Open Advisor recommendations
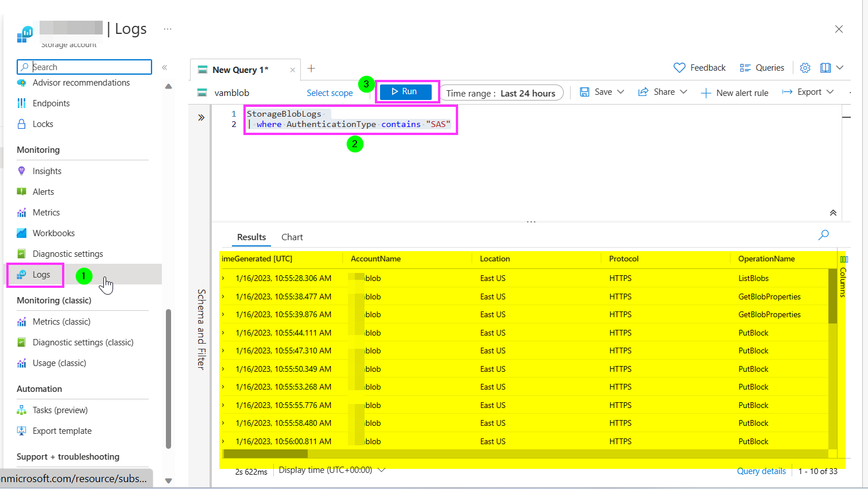 81,83
